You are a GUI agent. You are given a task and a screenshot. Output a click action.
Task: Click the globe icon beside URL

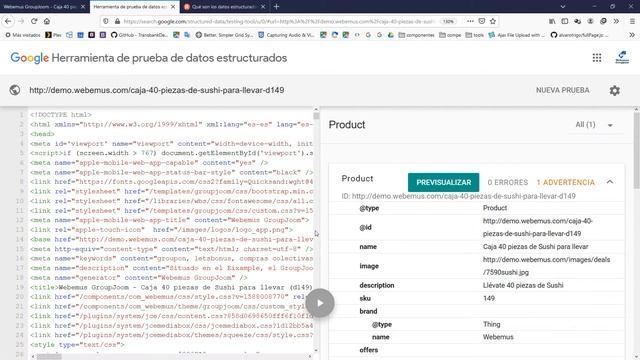pyautogui.click(x=15, y=90)
